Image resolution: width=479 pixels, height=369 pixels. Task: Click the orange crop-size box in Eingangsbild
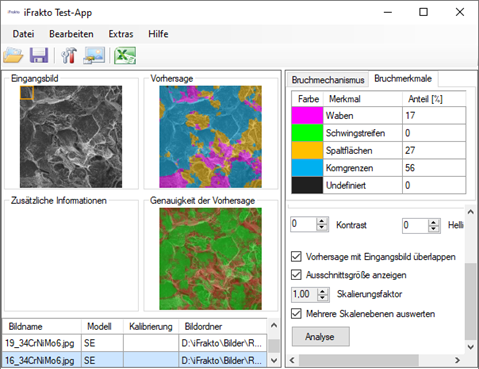pos(27,92)
